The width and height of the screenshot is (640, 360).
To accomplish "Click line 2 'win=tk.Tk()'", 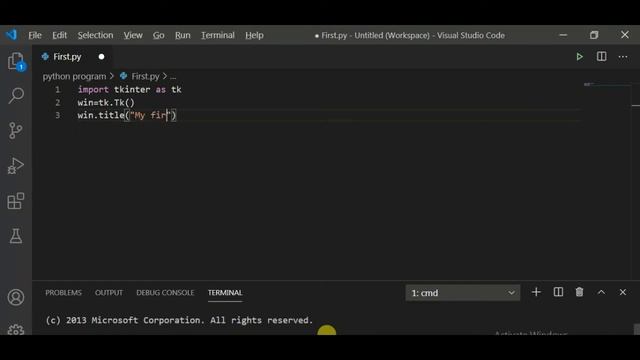I will (106, 102).
